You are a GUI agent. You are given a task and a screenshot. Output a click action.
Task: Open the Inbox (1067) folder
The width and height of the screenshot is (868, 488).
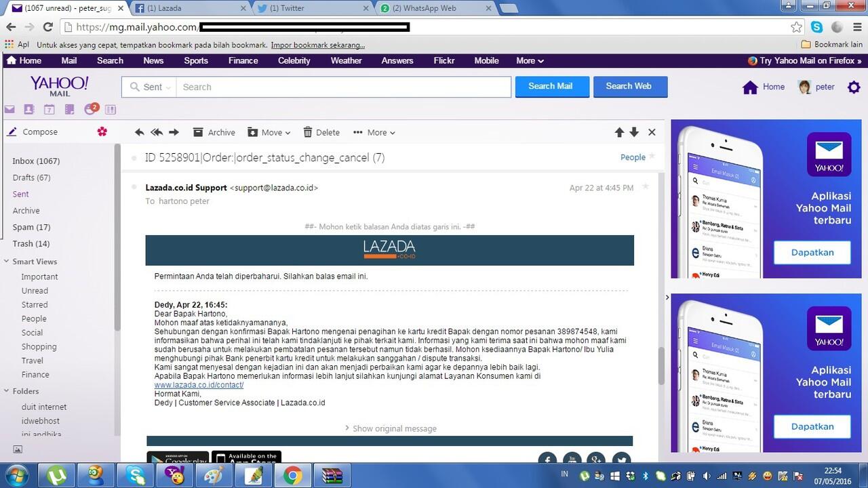[x=36, y=161]
